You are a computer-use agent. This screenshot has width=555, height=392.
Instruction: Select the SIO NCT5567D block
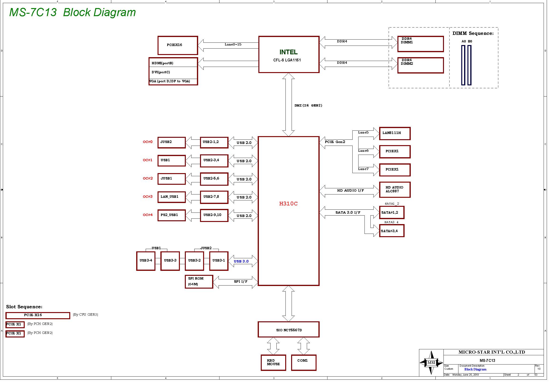tap(289, 329)
